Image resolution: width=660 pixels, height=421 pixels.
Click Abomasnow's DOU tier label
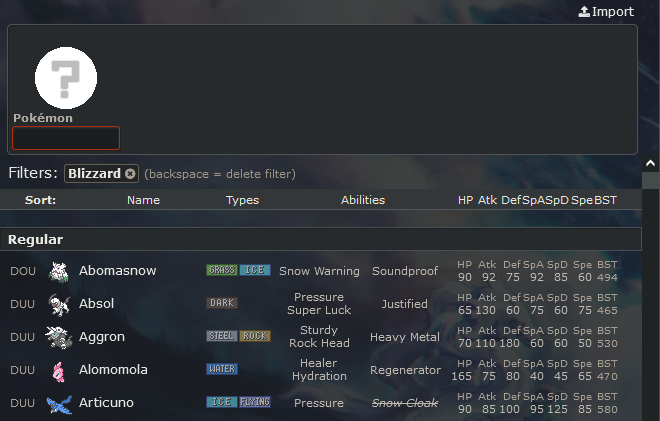23,271
